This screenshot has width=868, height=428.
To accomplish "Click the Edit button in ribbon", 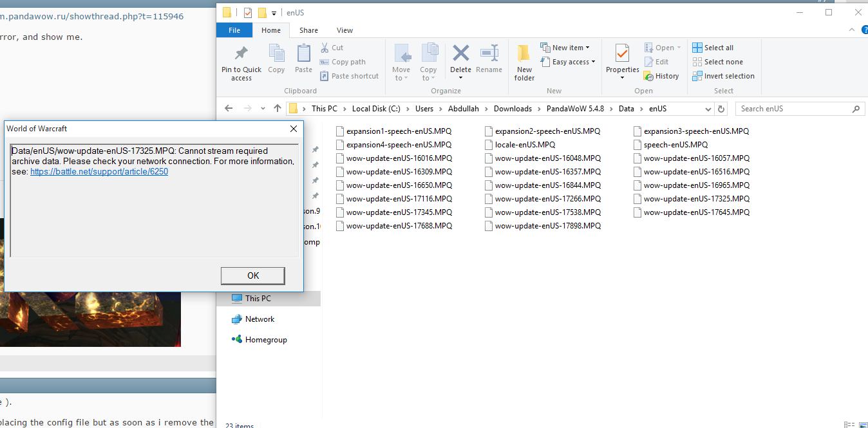I will tap(657, 62).
